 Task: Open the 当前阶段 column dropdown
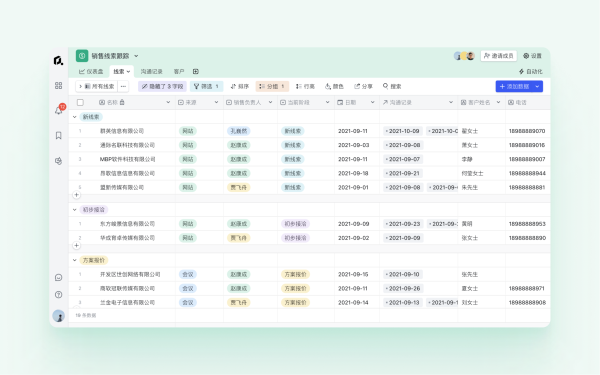click(x=328, y=103)
